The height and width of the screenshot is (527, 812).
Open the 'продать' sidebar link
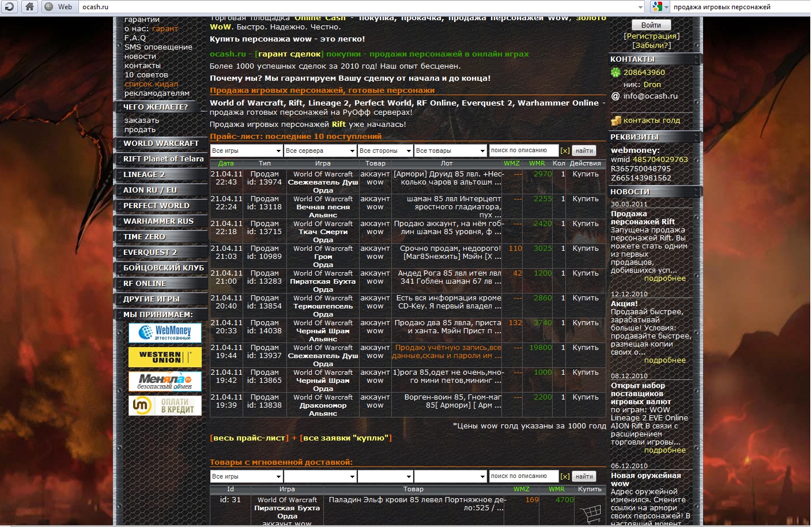click(x=140, y=129)
